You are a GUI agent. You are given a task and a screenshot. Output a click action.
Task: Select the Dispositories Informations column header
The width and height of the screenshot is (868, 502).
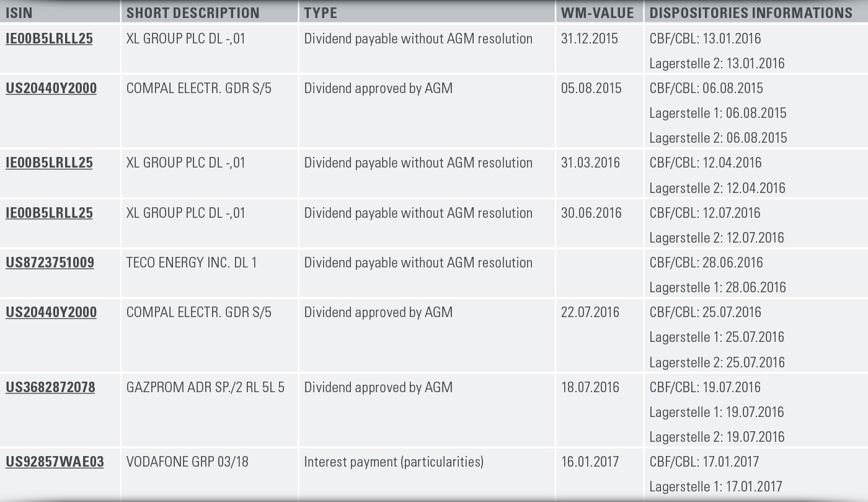751,13
